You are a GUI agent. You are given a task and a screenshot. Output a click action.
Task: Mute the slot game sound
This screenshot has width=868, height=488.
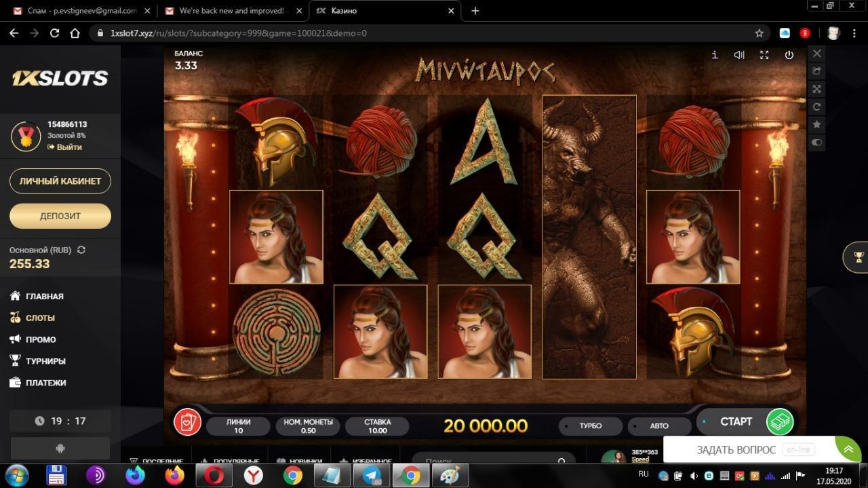pos(739,55)
